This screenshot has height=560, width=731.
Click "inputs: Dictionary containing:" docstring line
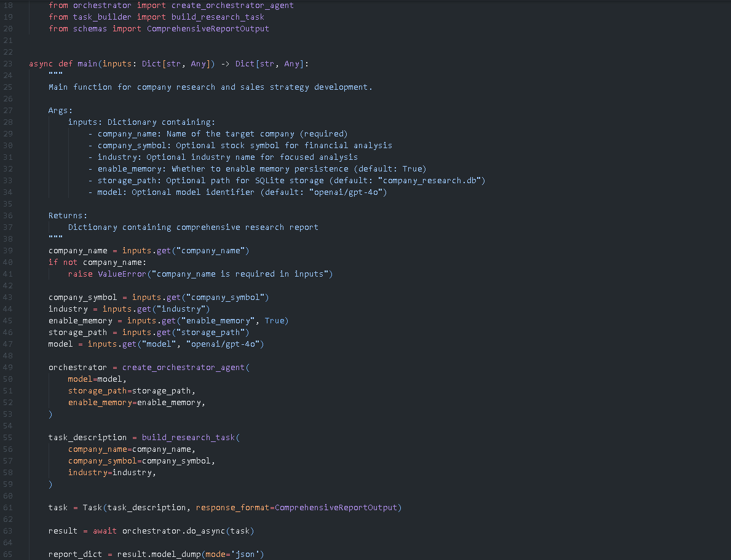point(142,122)
